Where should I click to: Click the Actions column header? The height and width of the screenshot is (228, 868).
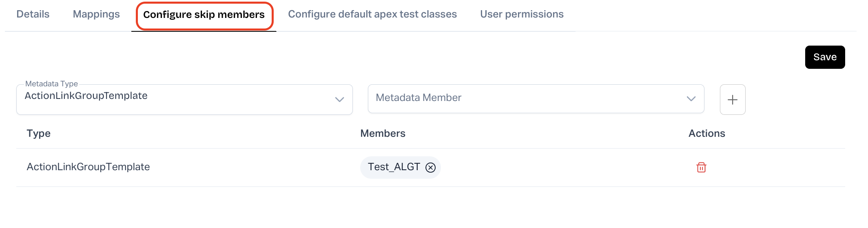[706, 134]
